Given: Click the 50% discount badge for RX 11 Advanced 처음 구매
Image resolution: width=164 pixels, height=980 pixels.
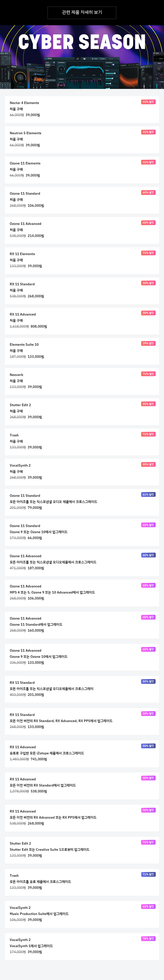Looking at the screenshot, I should [148, 313].
